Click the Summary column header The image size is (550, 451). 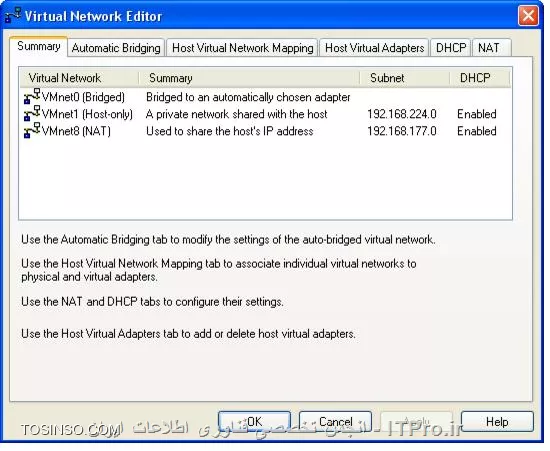pos(249,78)
